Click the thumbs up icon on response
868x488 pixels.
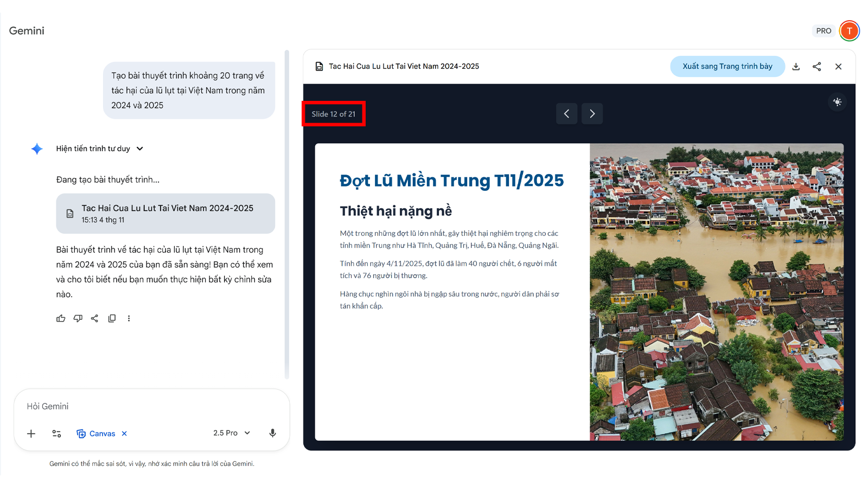61,318
